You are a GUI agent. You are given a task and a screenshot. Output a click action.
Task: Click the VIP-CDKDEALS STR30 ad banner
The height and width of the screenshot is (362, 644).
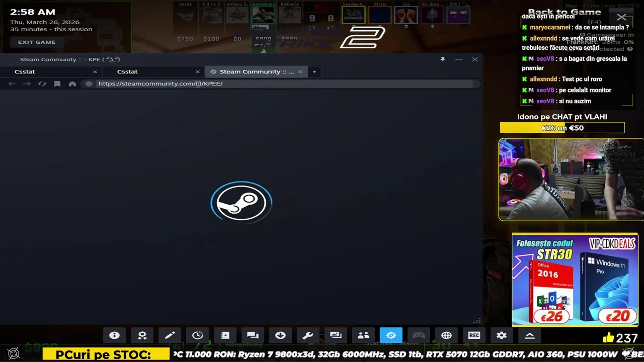575,280
